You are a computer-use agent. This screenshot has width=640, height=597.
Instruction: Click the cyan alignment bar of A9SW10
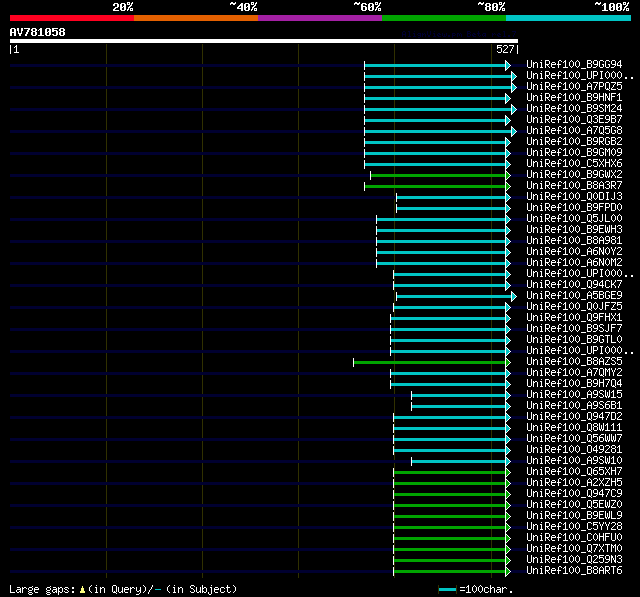[x=461, y=462]
